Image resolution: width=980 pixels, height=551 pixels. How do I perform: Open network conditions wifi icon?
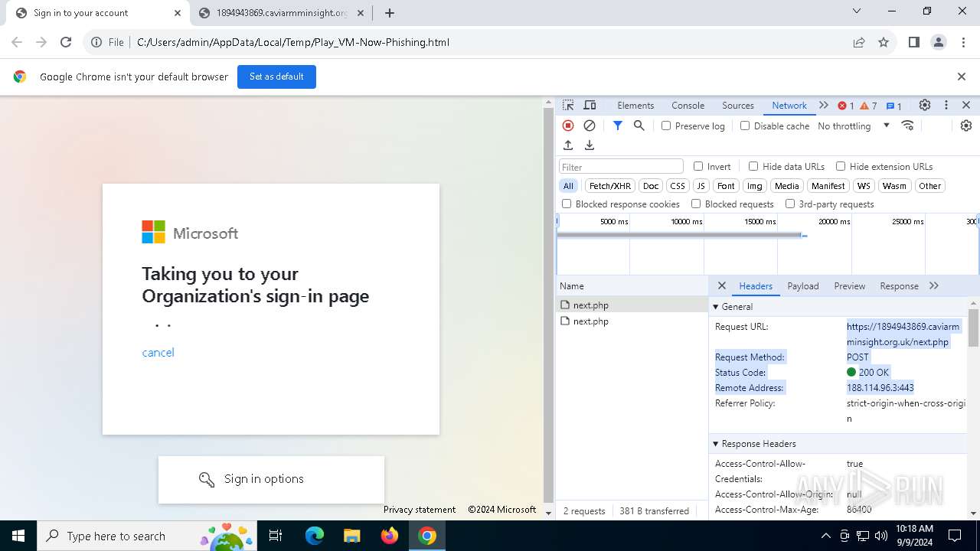pyautogui.click(x=908, y=126)
